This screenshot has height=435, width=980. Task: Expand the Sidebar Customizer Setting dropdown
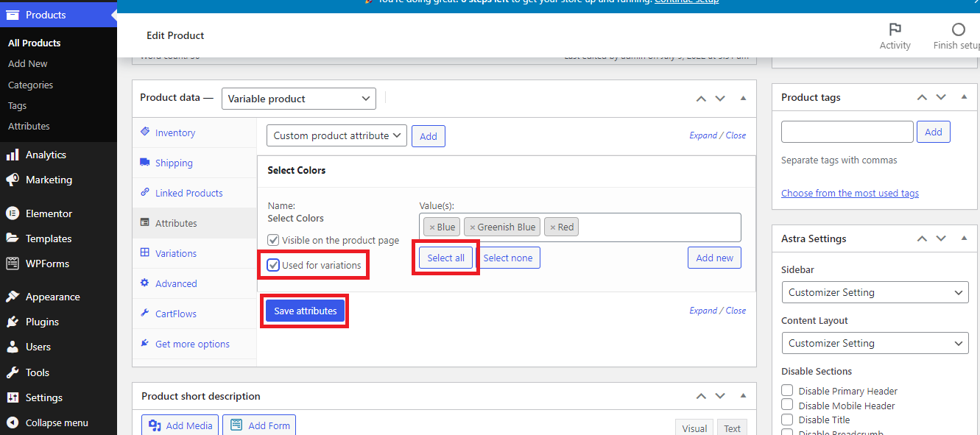coord(874,292)
